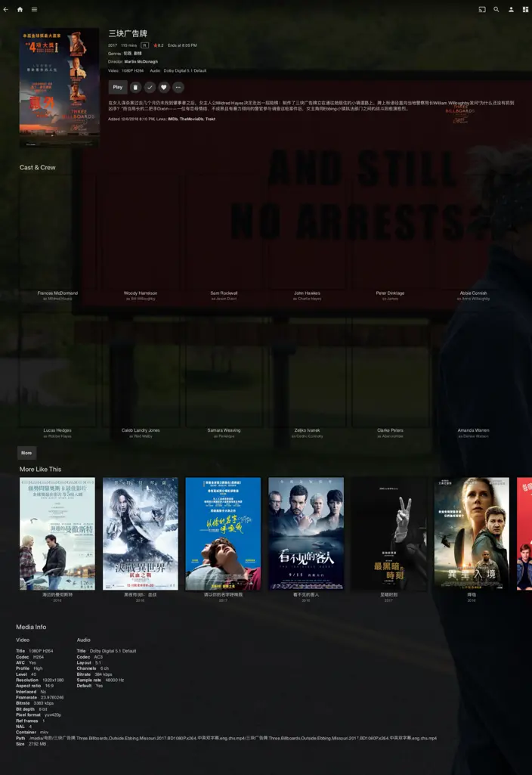Click the main 三块广告牌 poster image
This screenshot has height=775, width=532.
[59, 87]
